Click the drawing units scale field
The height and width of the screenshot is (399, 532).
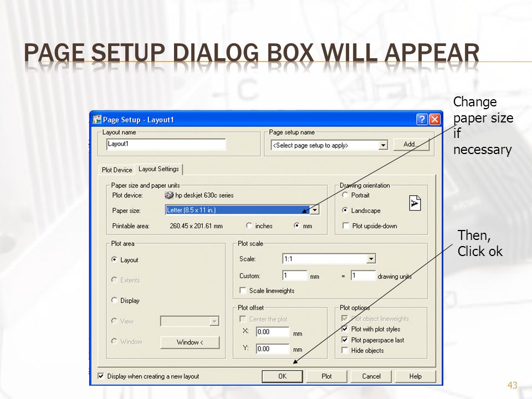364,275
